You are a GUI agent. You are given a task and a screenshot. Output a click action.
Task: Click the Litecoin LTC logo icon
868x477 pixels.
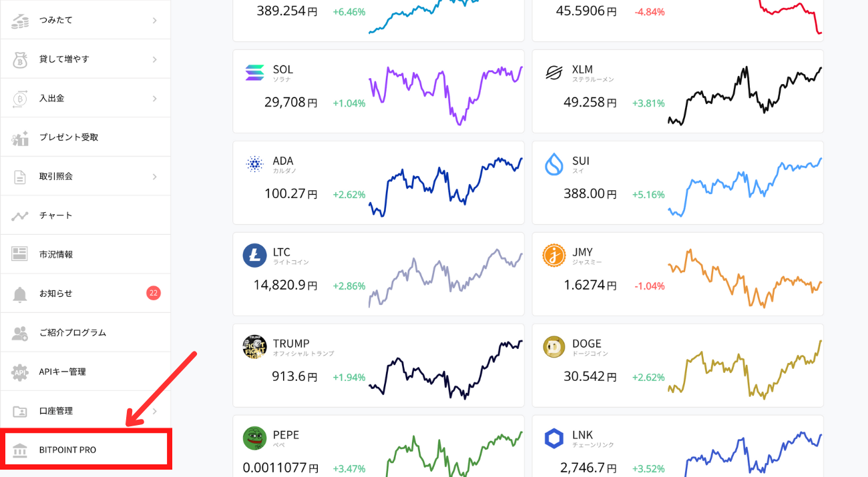pyautogui.click(x=254, y=256)
